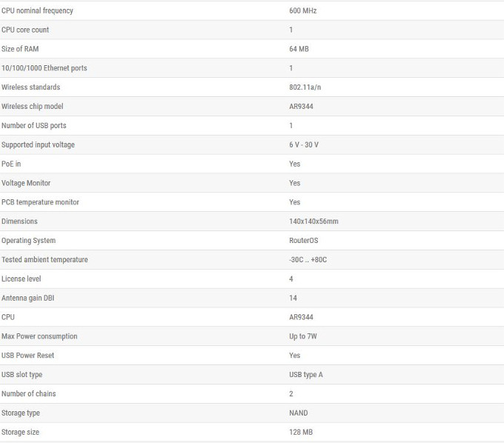Select the 140x140x56mm dimensions value

click(314, 221)
